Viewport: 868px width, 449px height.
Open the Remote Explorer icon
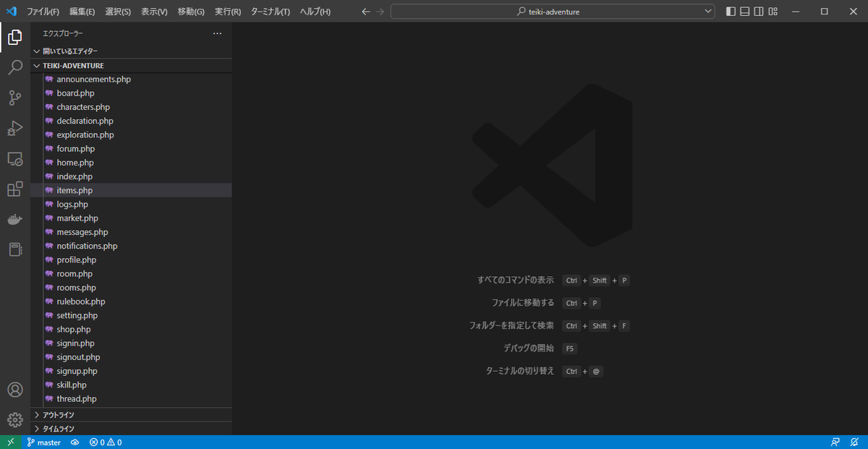pos(14,159)
